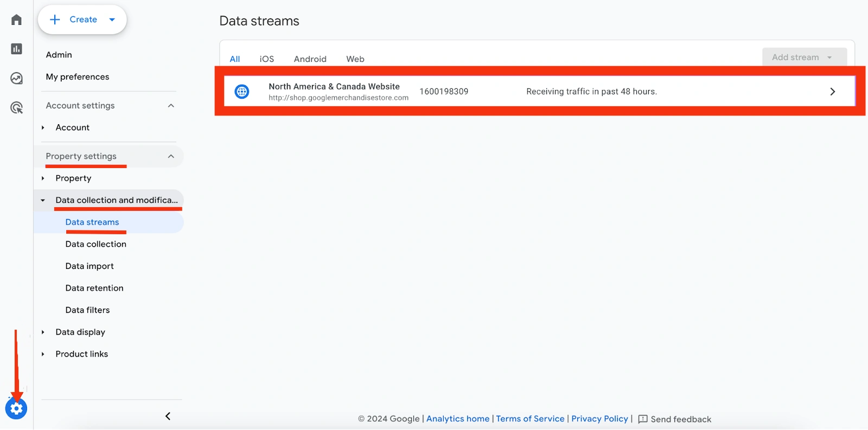The image size is (868, 430).
Task: Open stream details via right chevron
Action: pyautogui.click(x=833, y=92)
